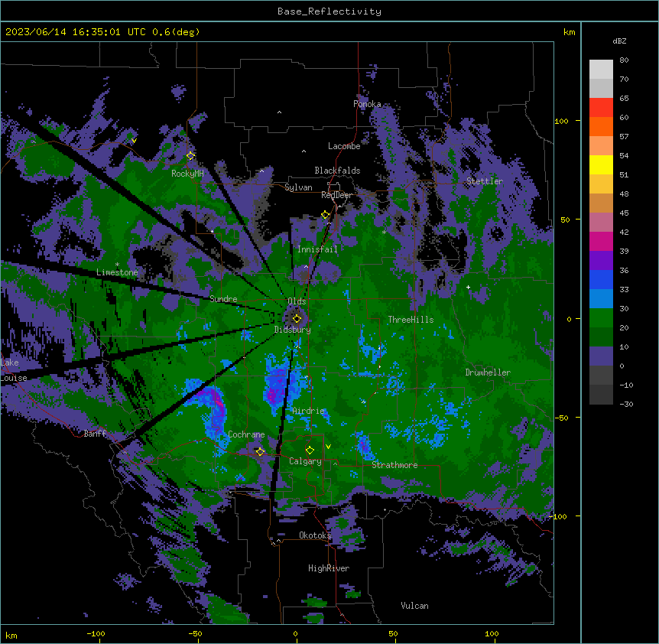Pick the bright green 20-30 dBZ legend swatch

pos(601,318)
